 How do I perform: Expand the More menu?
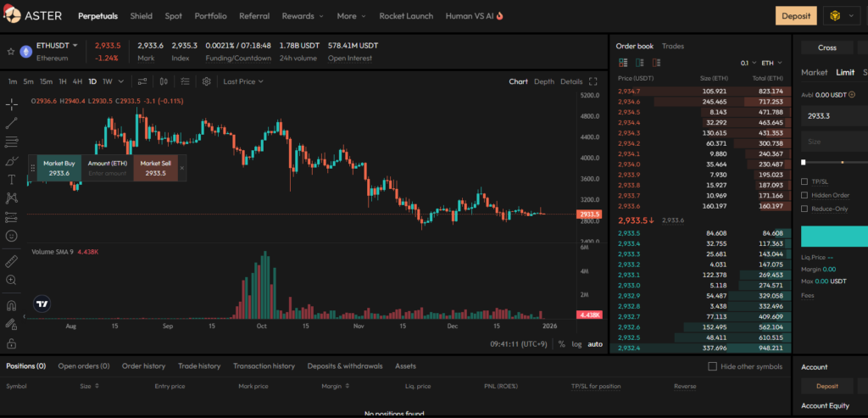(352, 16)
